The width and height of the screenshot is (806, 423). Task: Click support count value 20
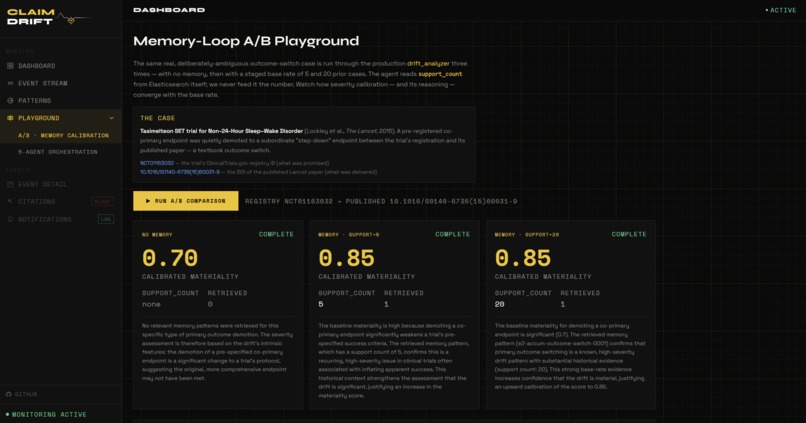pyautogui.click(x=499, y=304)
